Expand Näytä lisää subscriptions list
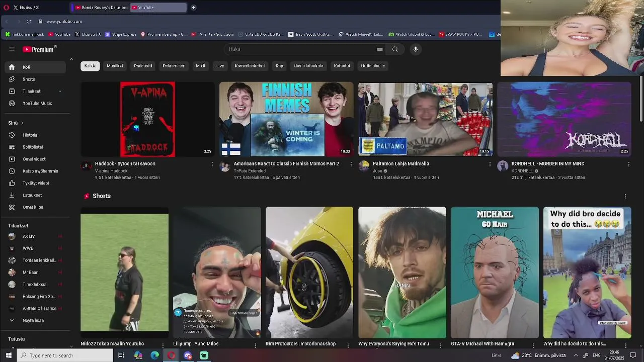The height and width of the screenshot is (362, 644). [35, 320]
